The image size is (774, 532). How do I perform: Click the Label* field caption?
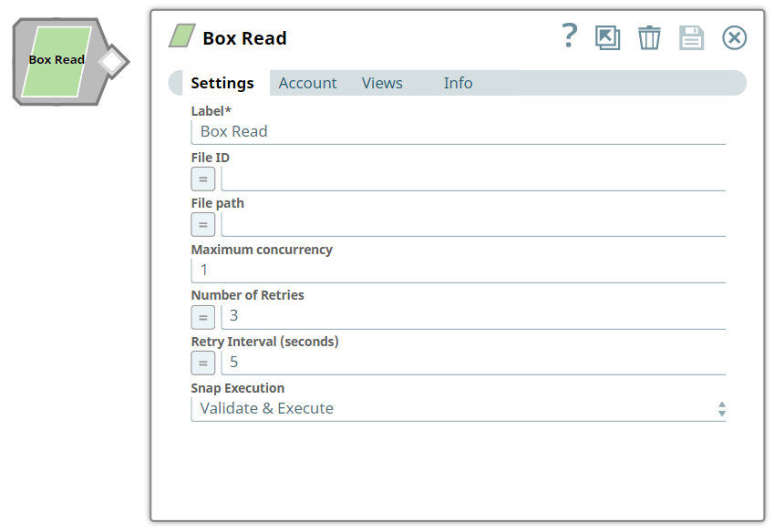pyautogui.click(x=211, y=111)
